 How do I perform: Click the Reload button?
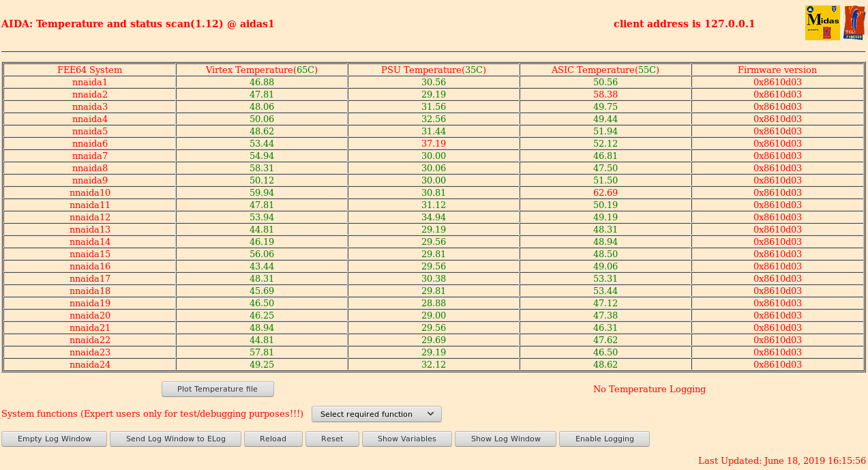[273, 439]
